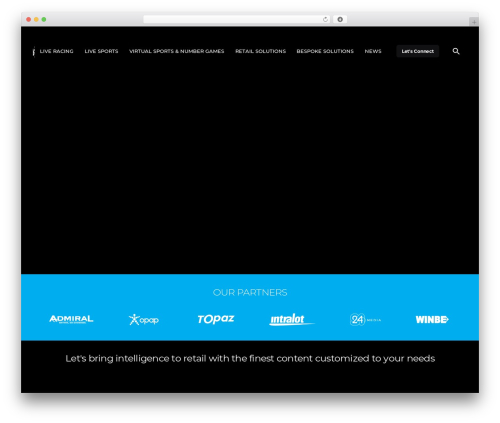The image size is (500, 423).
Task: Open the 24 Media partner logo
Action: click(365, 319)
